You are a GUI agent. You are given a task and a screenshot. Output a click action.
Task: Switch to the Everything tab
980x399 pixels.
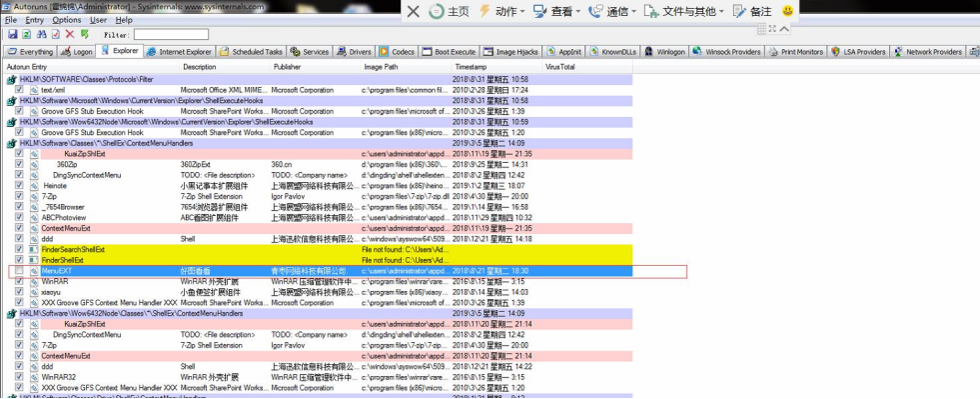click(30, 52)
